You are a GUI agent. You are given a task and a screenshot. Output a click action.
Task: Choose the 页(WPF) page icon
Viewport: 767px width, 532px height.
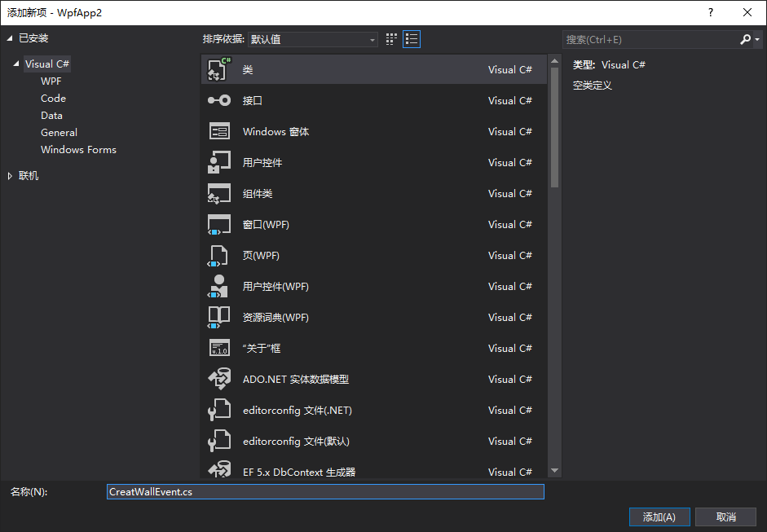pos(218,255)
